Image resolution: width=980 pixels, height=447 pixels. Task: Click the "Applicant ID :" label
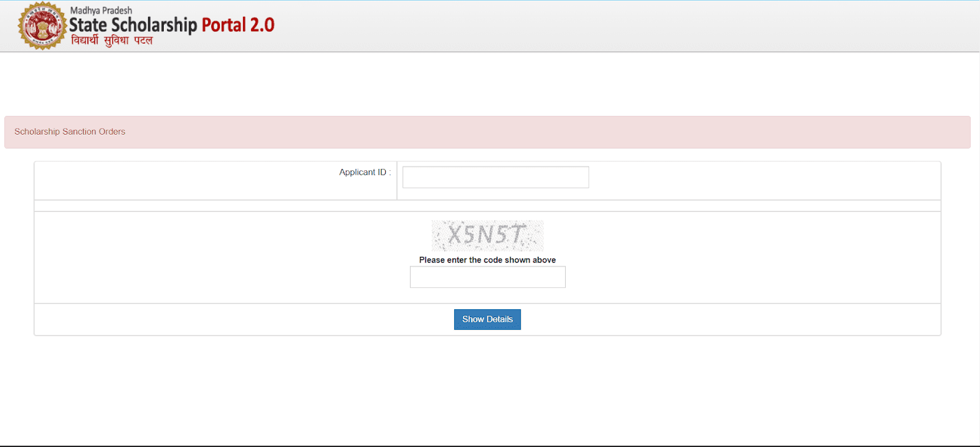click(x=364, y=172)
